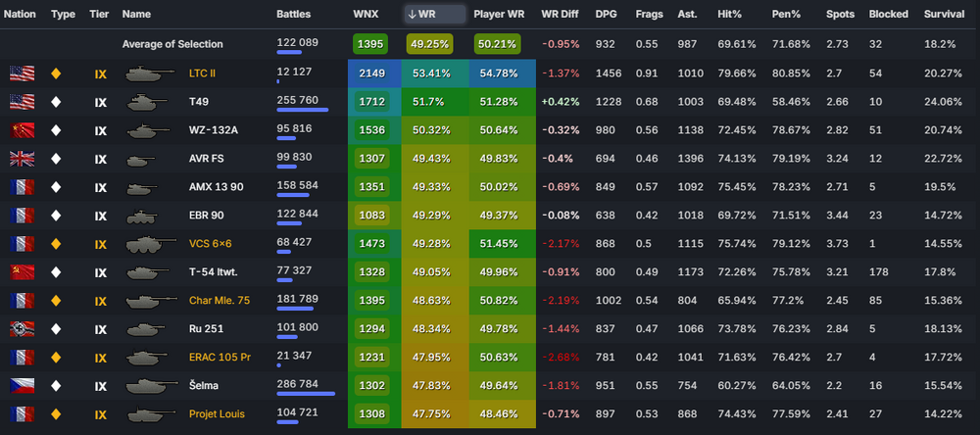The image size is (980, 435).
Task: Sort by the Name column header
Action: 136,14
